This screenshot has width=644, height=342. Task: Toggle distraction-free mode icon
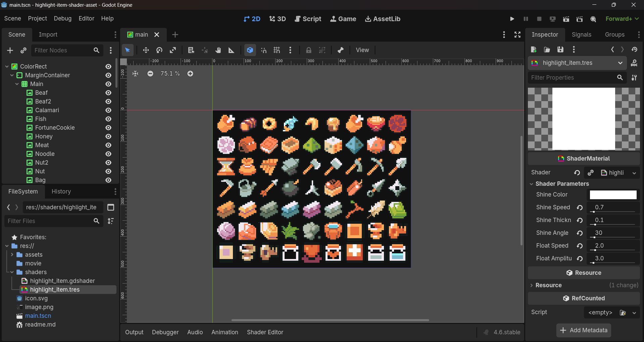tap(517, 35)
